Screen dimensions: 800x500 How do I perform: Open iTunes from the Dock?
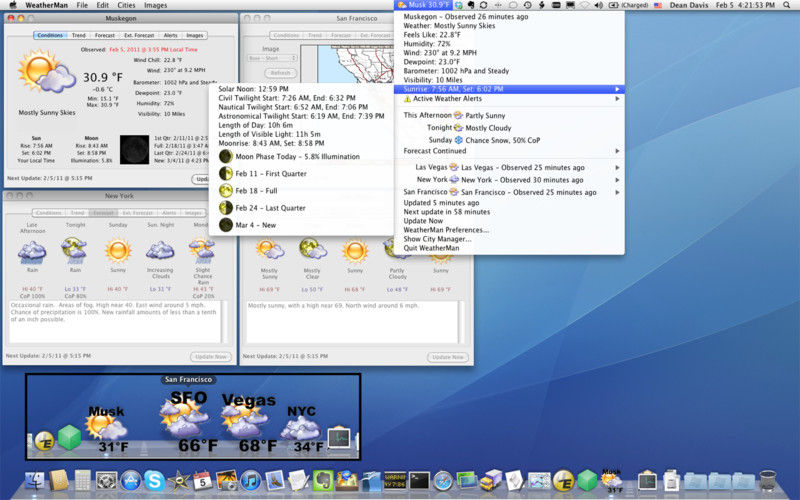(251, 481)
